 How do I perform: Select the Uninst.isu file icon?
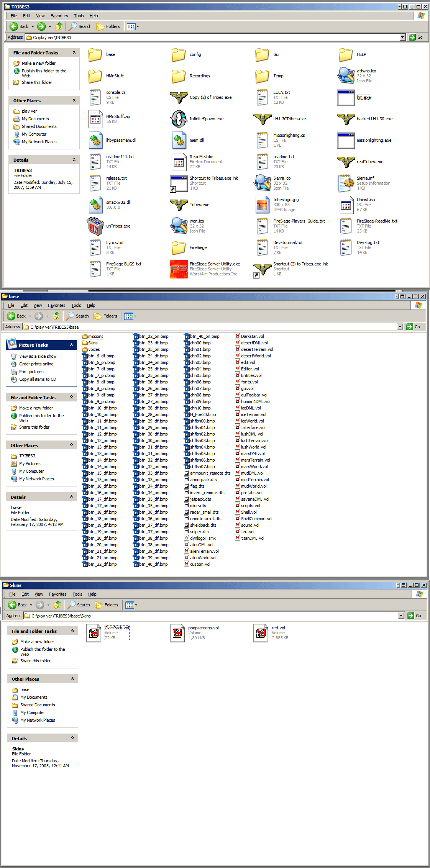(x=346, y=205)
